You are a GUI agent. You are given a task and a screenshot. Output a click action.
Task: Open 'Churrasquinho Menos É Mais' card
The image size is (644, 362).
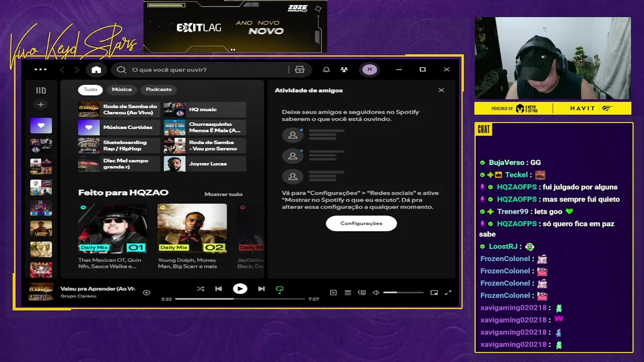click(205, 128)
